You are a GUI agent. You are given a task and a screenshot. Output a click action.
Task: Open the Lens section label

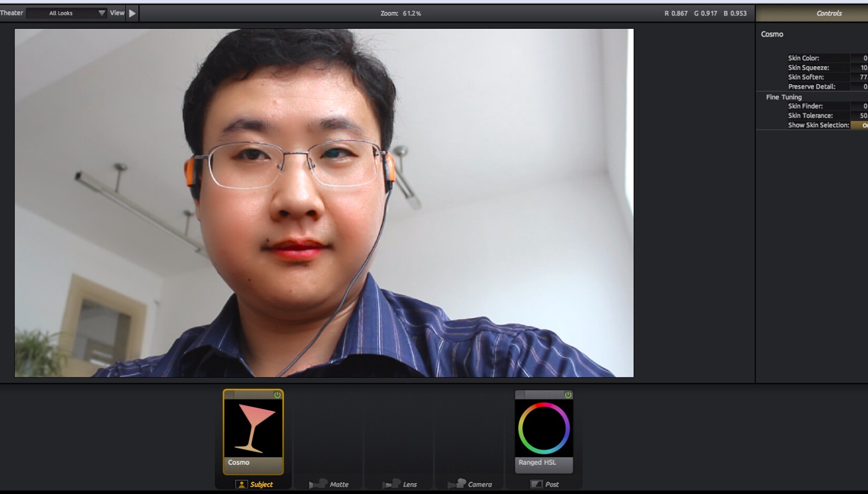point(410,484)
